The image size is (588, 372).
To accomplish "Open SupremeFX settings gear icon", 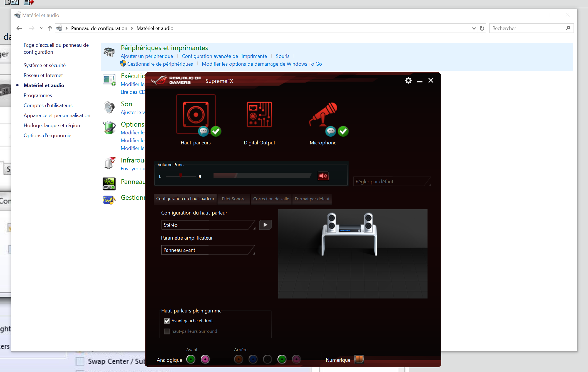I will [x=408, y=81].
